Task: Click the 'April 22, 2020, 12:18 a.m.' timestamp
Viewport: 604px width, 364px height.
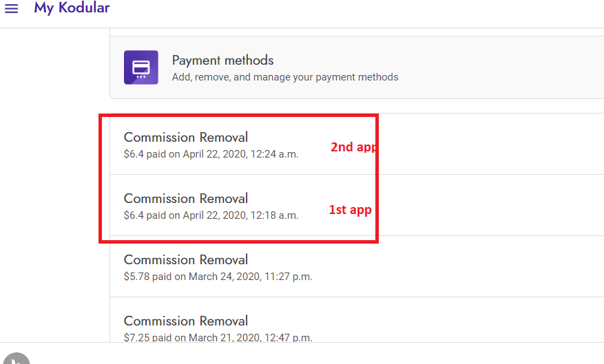Action: tap(240, 215)
